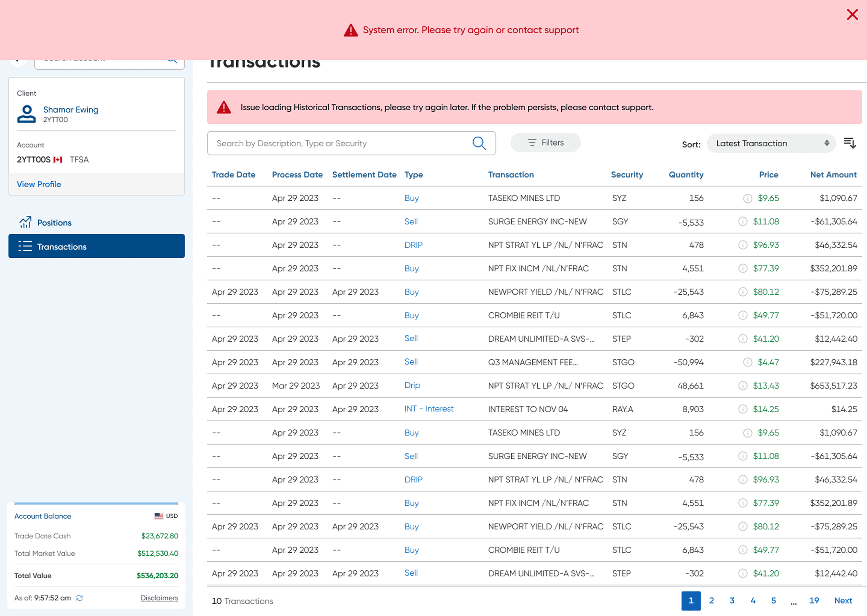Select the Transactions menu item
The width and height of the screenshot is (867, 616).
pos(96,246)
